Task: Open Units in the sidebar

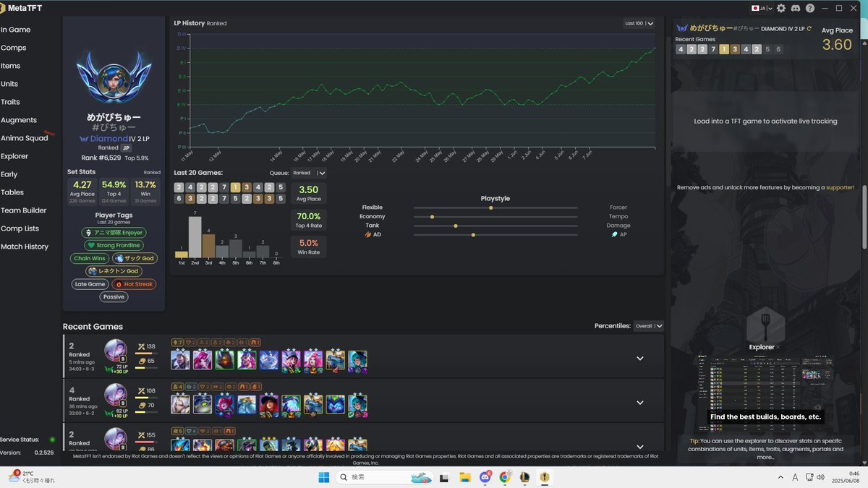Action: (10, 84)
